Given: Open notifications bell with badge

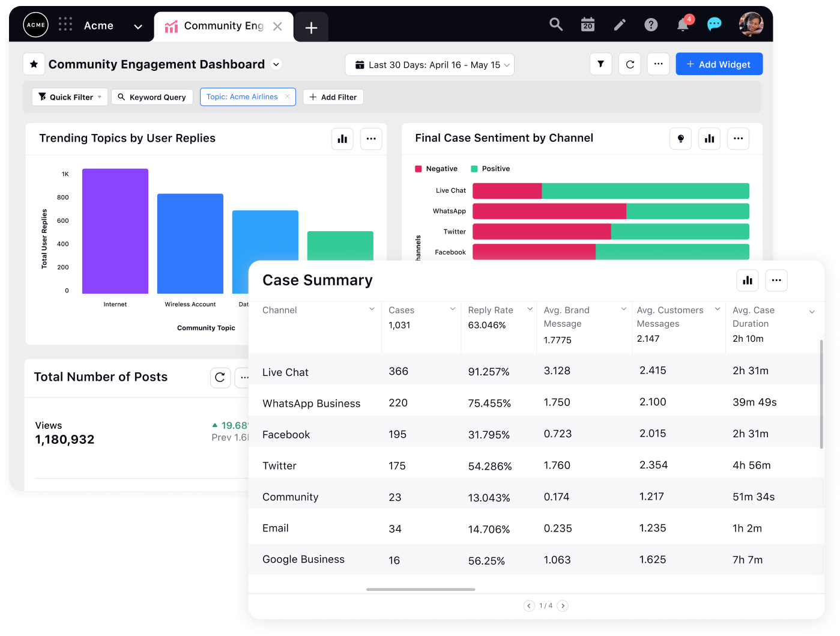Looking at the screenshot, I should tap(683, 25).
